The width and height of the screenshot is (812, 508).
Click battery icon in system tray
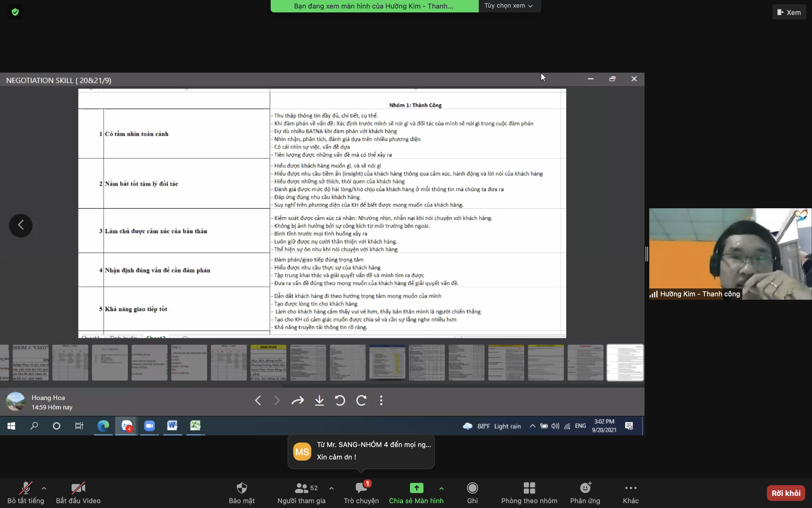click(544, 426)
